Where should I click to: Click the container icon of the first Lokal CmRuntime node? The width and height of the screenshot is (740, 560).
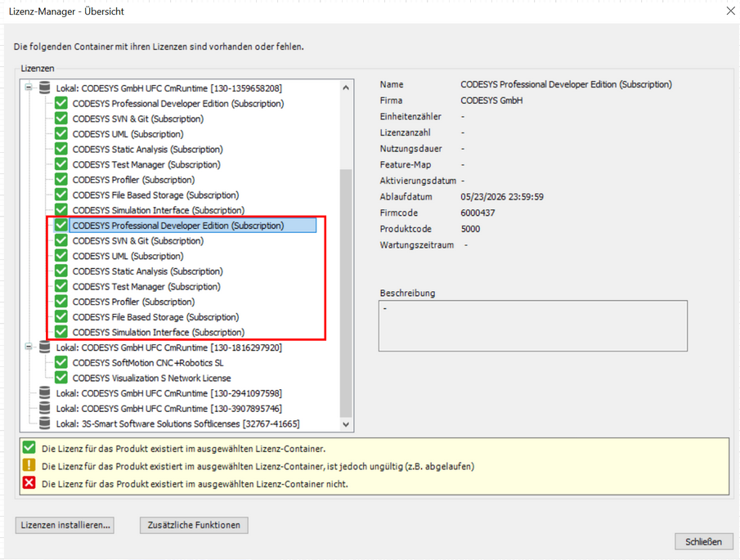coord(43,86)
